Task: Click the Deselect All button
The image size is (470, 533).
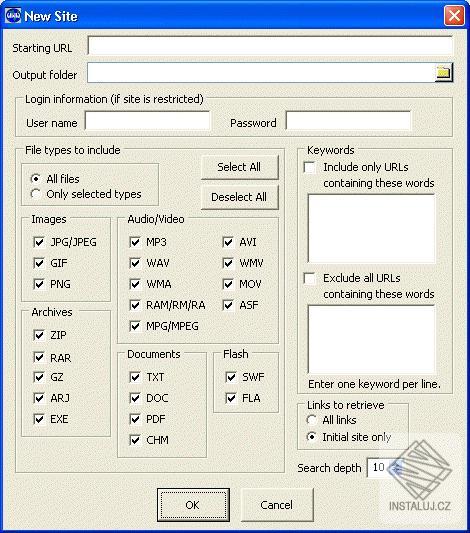Action: [x=240, y=197]
